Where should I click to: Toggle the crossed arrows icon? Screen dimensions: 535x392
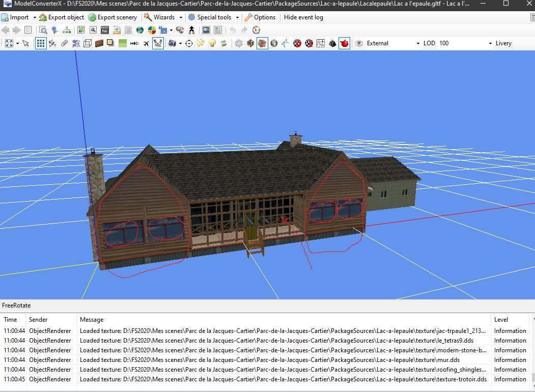point(158,43)
